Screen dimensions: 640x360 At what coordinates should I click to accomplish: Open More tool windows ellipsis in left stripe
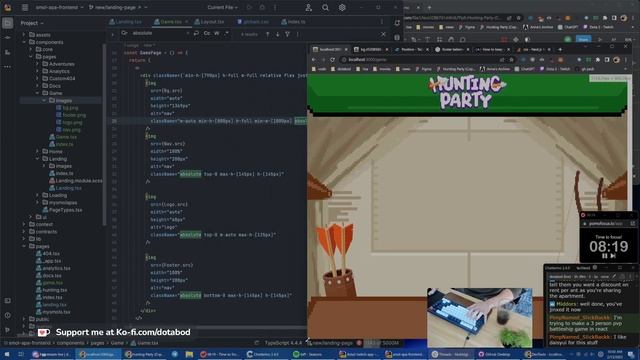(x=7, y=67)
